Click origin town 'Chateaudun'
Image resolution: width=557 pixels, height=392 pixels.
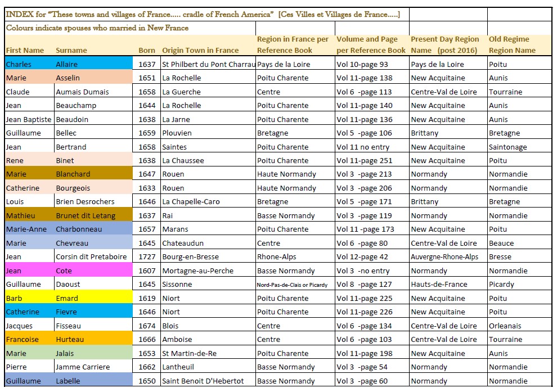pyautogui.click(x=183, y=243)
